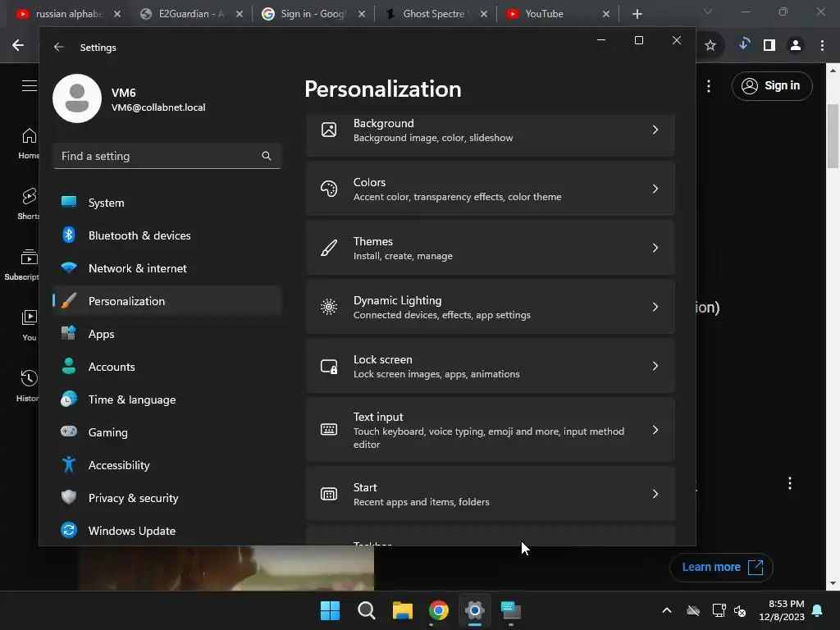Click the Lock screen icon
Viewport: 840px width, 630px height.
329,367
